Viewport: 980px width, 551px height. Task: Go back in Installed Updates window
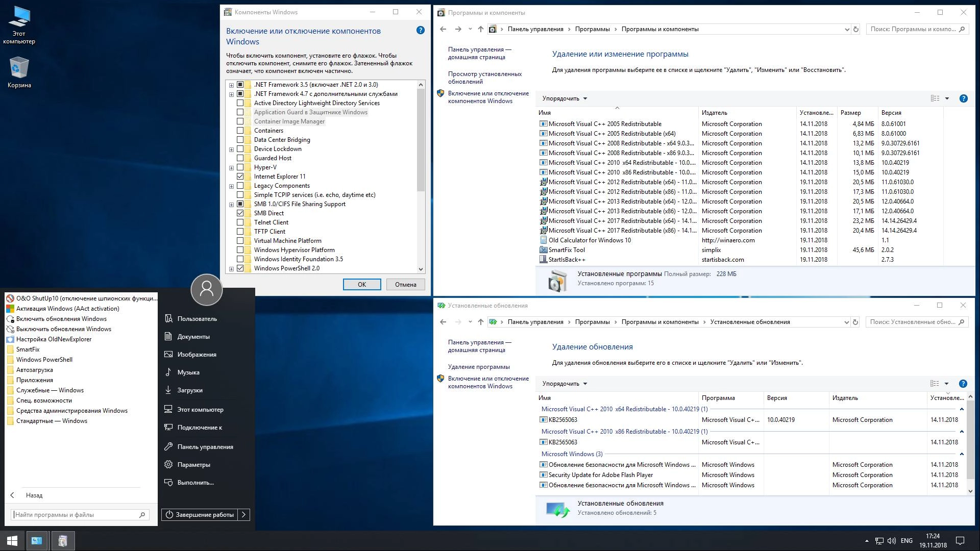click(x=443, y=322)
